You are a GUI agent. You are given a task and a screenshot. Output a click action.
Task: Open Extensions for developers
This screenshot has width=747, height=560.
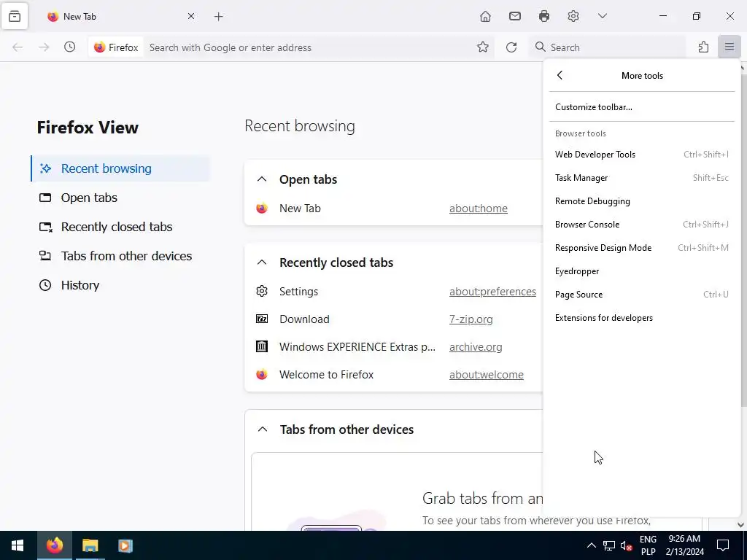tap(642, 318)
